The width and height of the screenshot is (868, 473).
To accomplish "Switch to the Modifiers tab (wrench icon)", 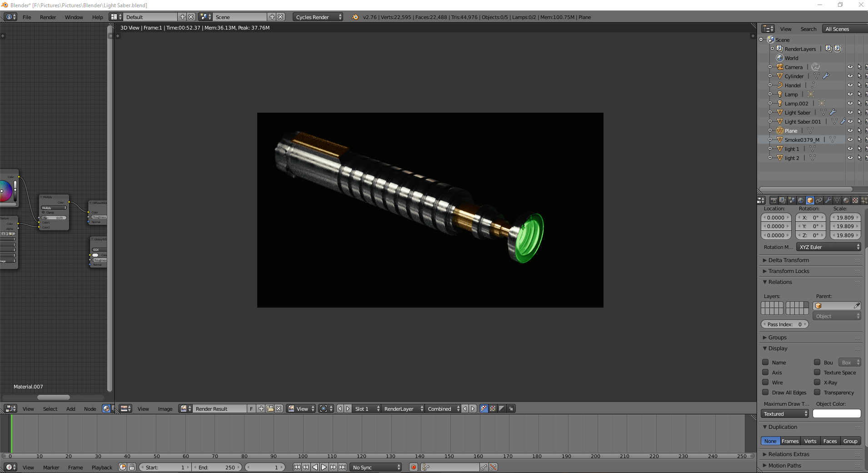I will (828, 200).
